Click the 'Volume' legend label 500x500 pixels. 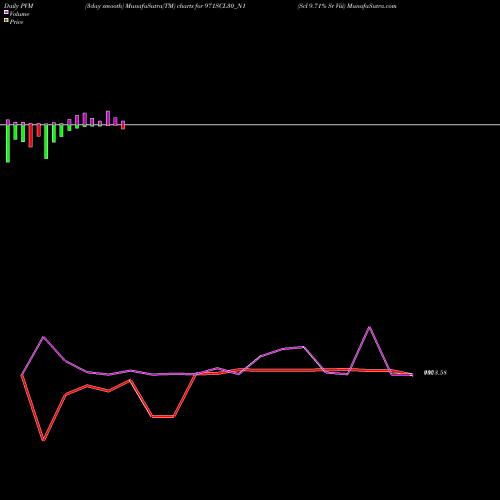tap(19, 14)
